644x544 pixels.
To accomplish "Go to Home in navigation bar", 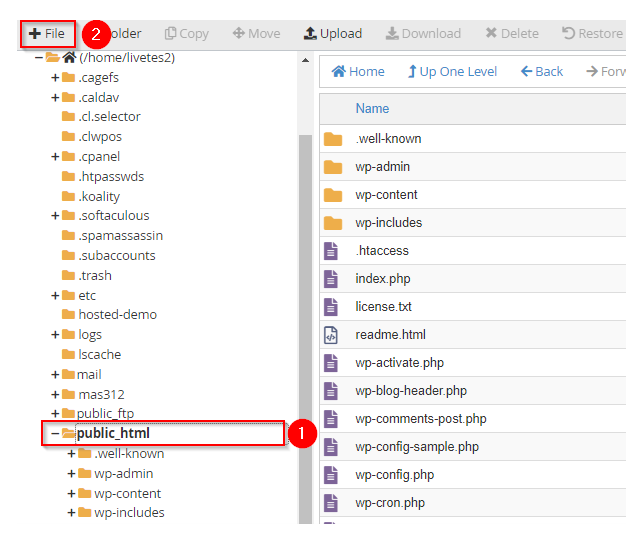I will (x=358, y=72).
